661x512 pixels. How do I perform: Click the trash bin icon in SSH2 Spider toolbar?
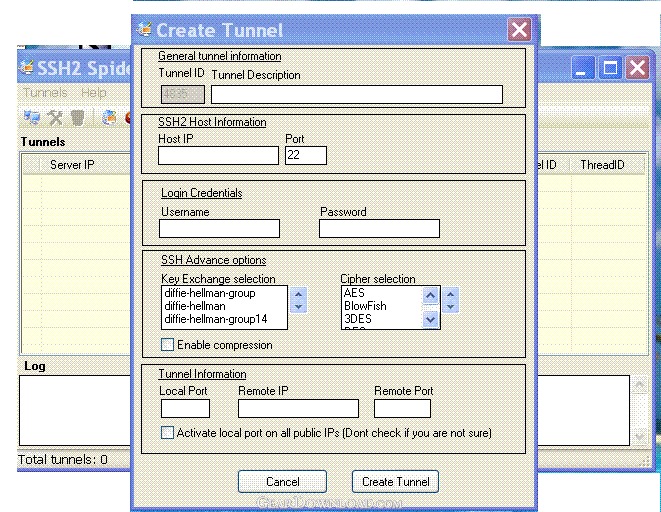point(78,118)
